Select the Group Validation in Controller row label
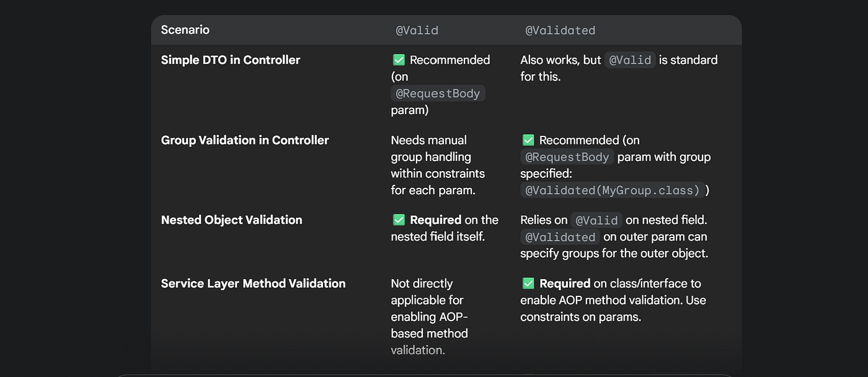This screenshot has height=377, width=868. [245, 140]
